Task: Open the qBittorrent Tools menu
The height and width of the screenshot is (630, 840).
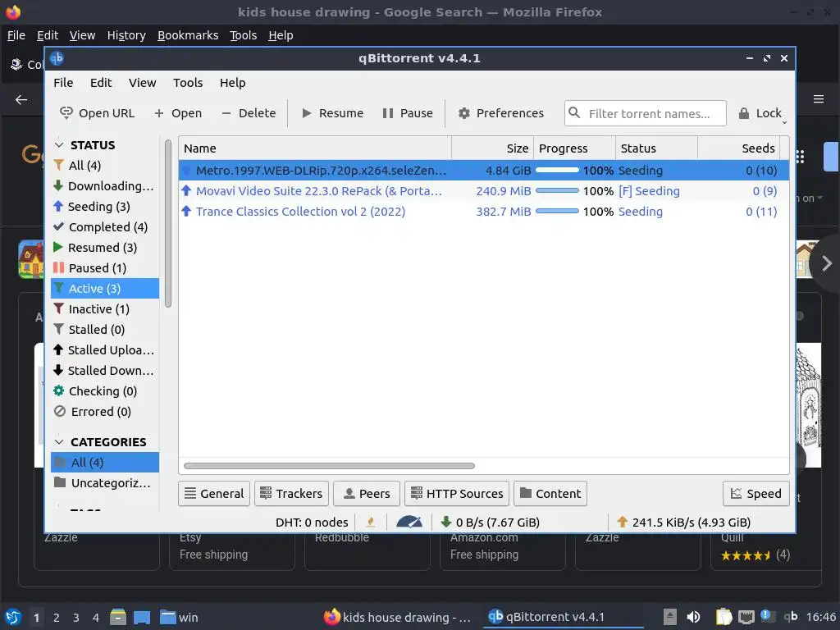Action: 188,83
